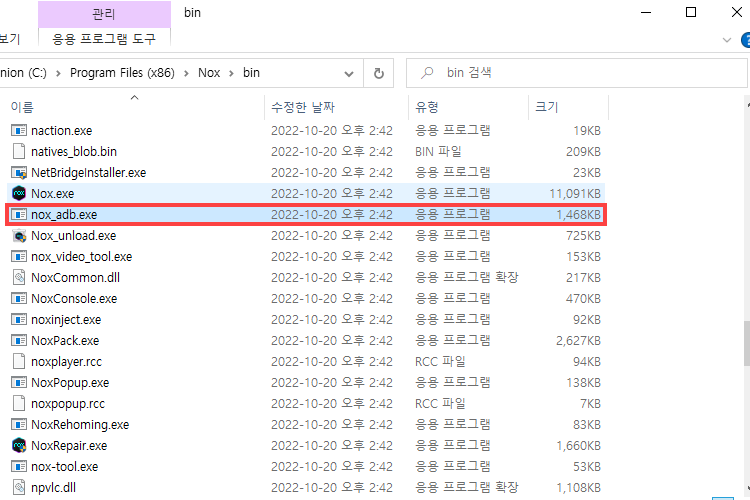The width and height of the screenshot is (750, 500).
Task: Click the natives_blob.bin file icon
Action: tap(19, 151)
